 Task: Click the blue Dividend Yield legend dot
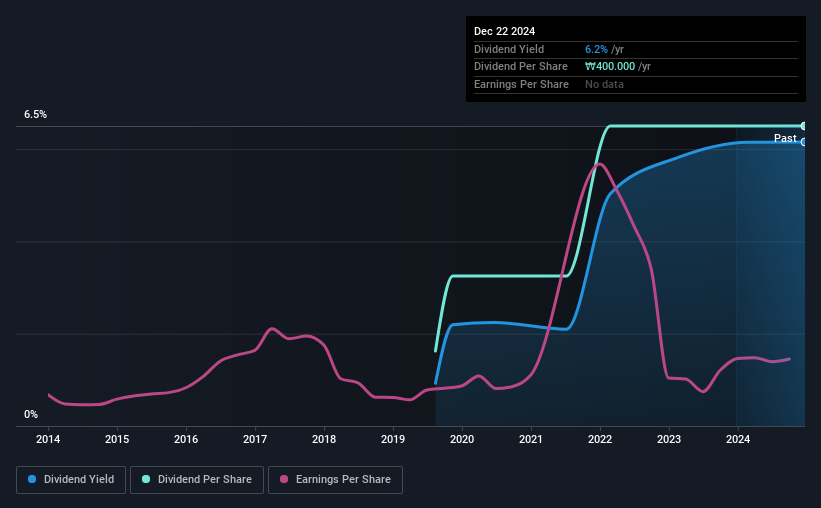(32, 479)
